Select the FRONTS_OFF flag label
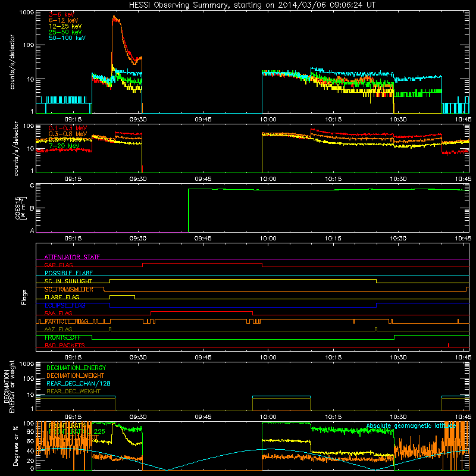The width and height of the screenshot is (476, 476). tap(62, 337)
